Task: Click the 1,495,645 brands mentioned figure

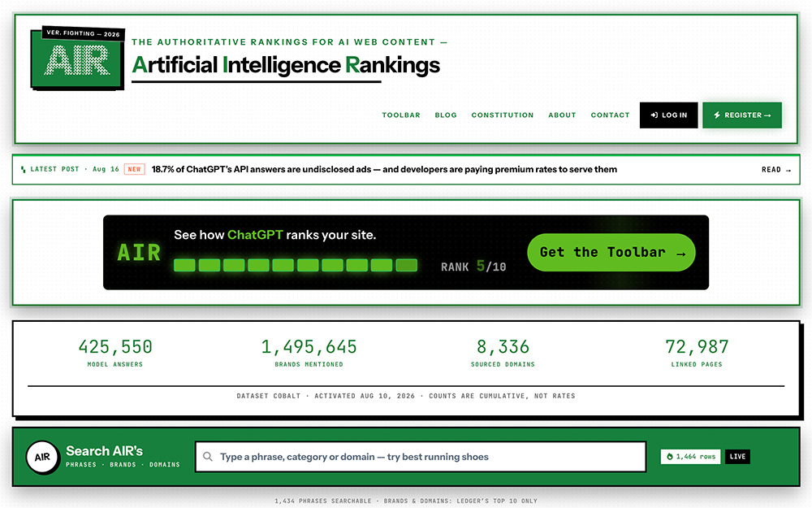Action: coord(309,347)
